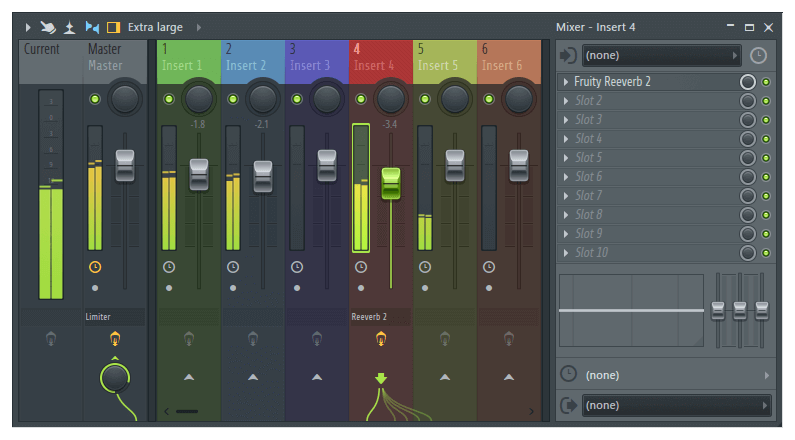795x440 pixels.
Task: Mute the Insert 1 track
Action: click(x=168, y=99)
